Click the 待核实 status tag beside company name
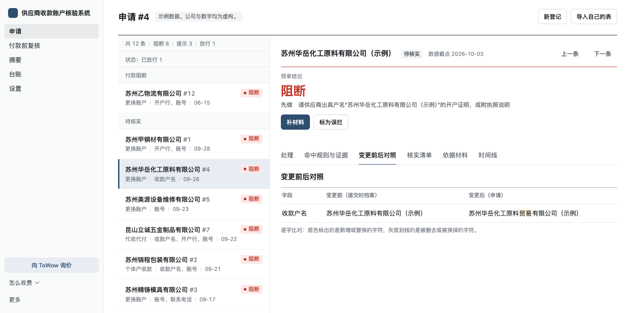 pyautogui.click(x=412, y=54)
